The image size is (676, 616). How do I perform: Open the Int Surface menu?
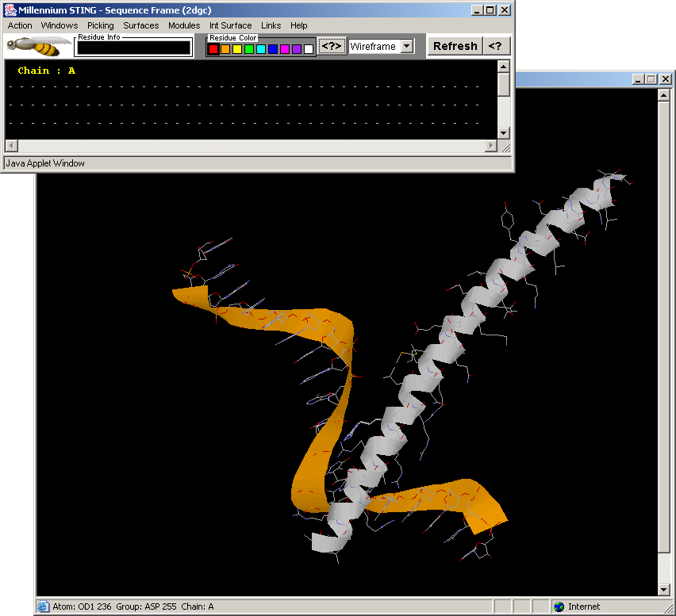[231, 25]
